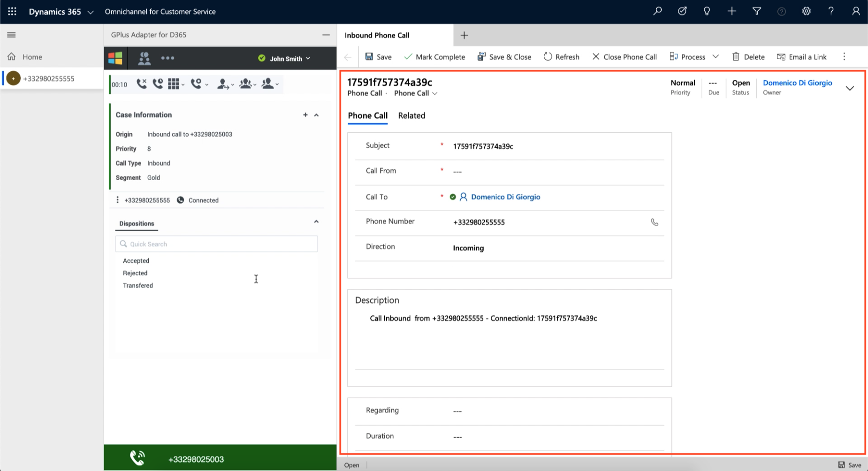Open more commands overflow menu

844,57
